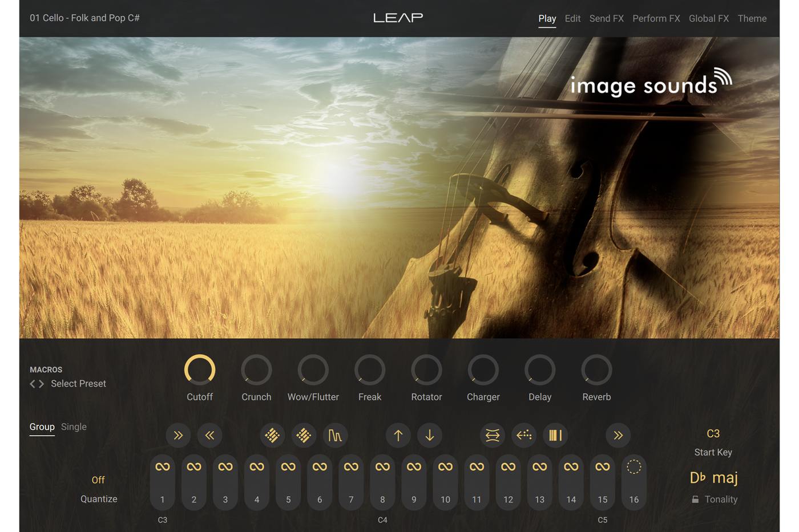The width and height of the screenshot is (799, 532).
Task: Click the right of the two grid-pattern icons
Action: pyautogui.click(x=304, y=436)
